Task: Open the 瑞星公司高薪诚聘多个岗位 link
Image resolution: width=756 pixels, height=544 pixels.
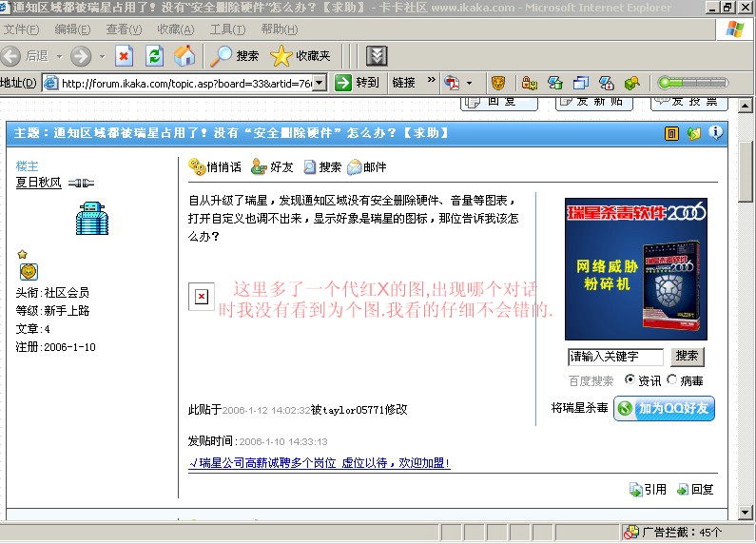Action: point(320,463)
